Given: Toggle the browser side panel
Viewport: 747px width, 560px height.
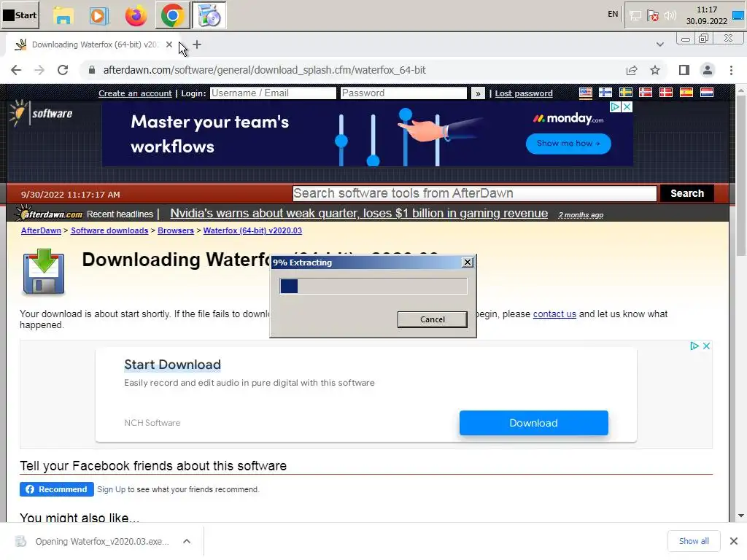Looking at the screenshot, I should click(x=684, y=70).
